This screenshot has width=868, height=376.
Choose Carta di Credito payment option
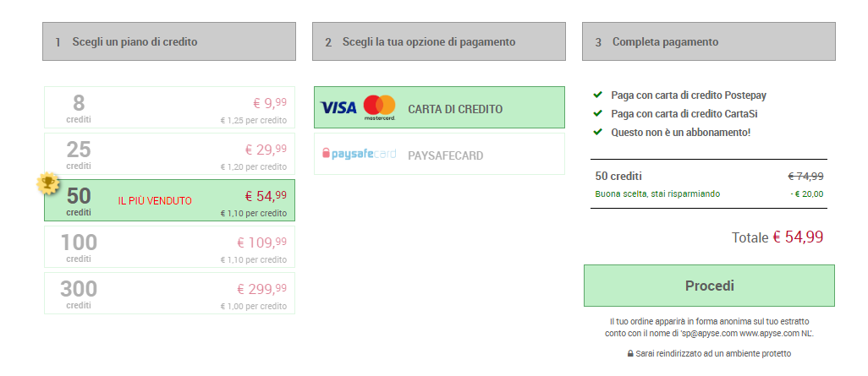pos(439,107)
